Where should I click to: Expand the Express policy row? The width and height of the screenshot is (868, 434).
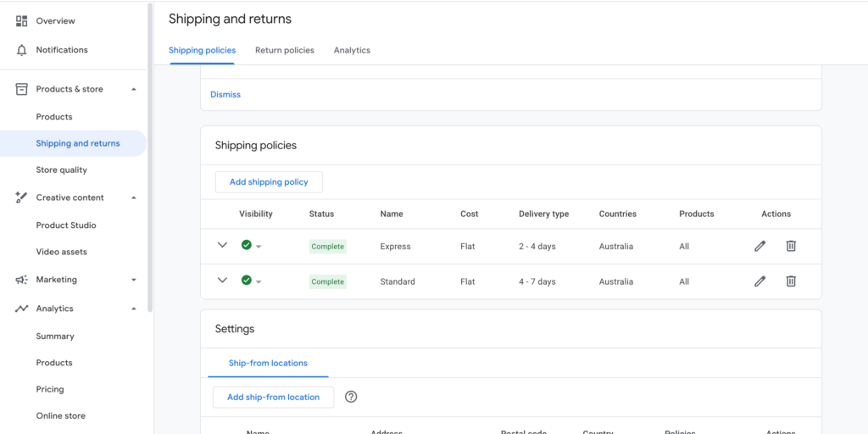[223, 245]
